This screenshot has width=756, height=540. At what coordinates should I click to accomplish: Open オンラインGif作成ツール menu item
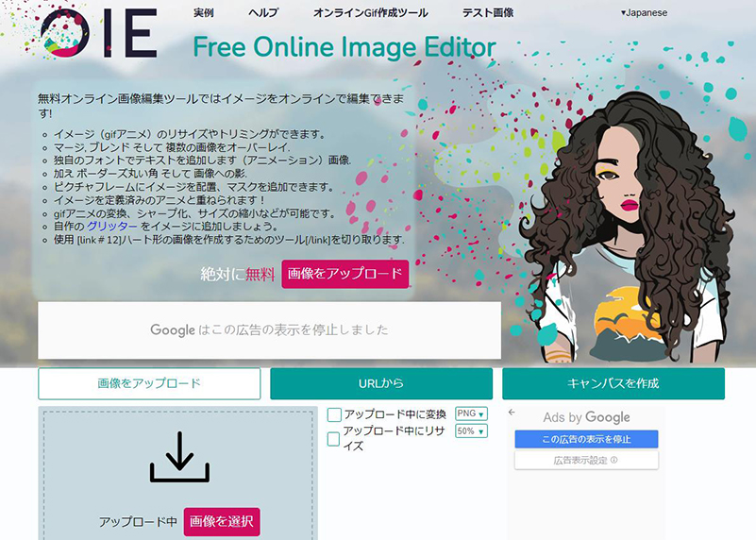(x=370, y=13)
